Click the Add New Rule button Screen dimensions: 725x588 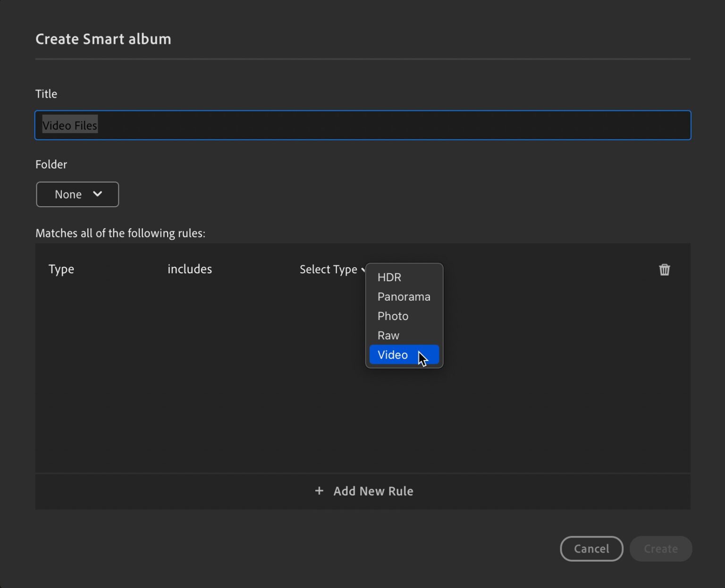coord(363,491)
